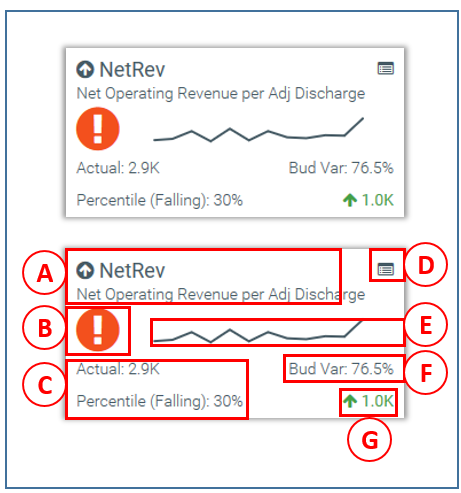Click the orange alert icon in box B
461x493 pixels.
click(x=98, y=329)
